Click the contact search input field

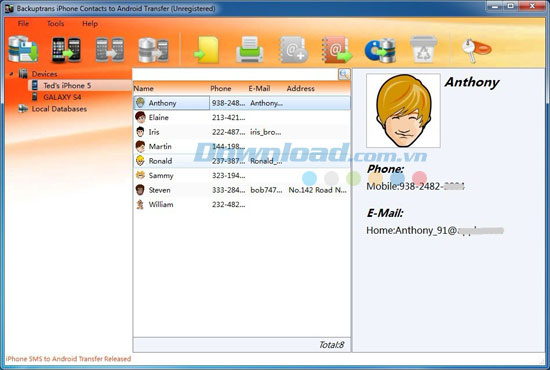coord(235,74)
